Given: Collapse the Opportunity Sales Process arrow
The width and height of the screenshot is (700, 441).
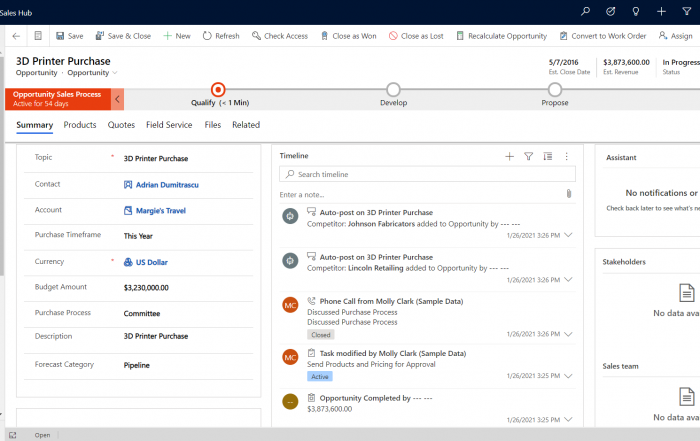Looking at the screenshot, I should click(x=117, y=99).
